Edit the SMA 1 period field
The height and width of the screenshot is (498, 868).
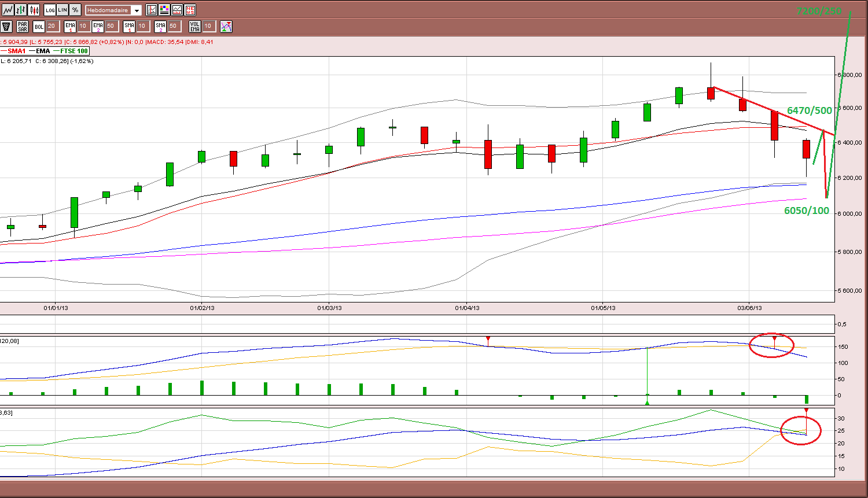142,26
